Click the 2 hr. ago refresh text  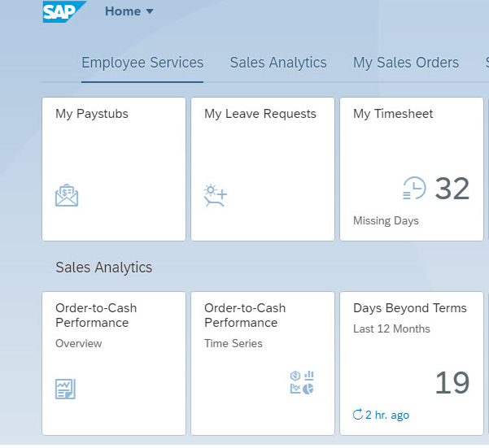click(387, 415)
